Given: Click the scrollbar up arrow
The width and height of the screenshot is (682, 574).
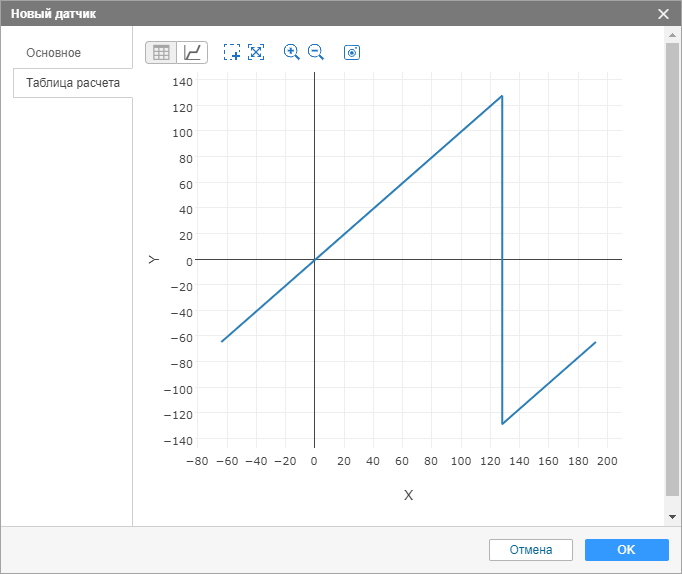Looking at the screenshot, I should click(672, 35).
